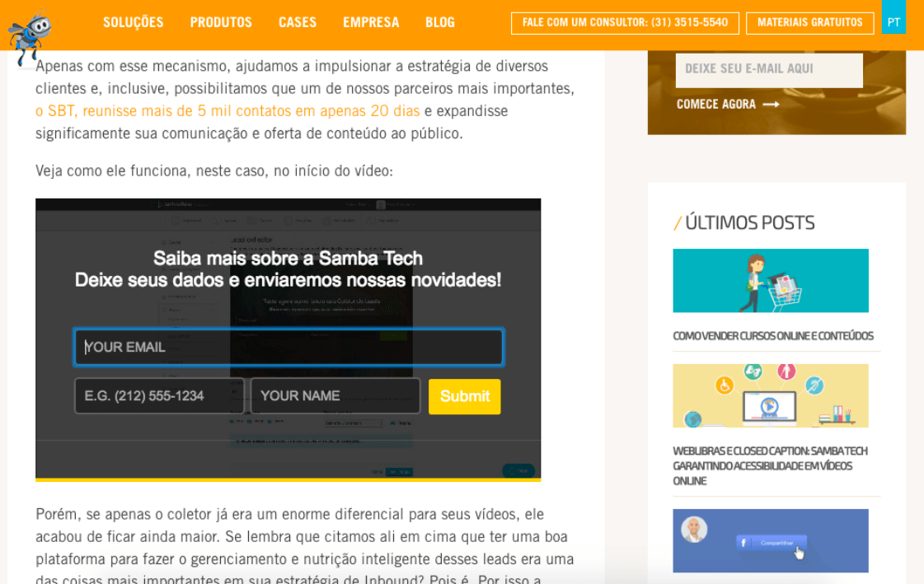Focus the Deixe seu e-mail aqui field
The width and height of the screenshot is (924, 584).
click(x=769, y=69)
